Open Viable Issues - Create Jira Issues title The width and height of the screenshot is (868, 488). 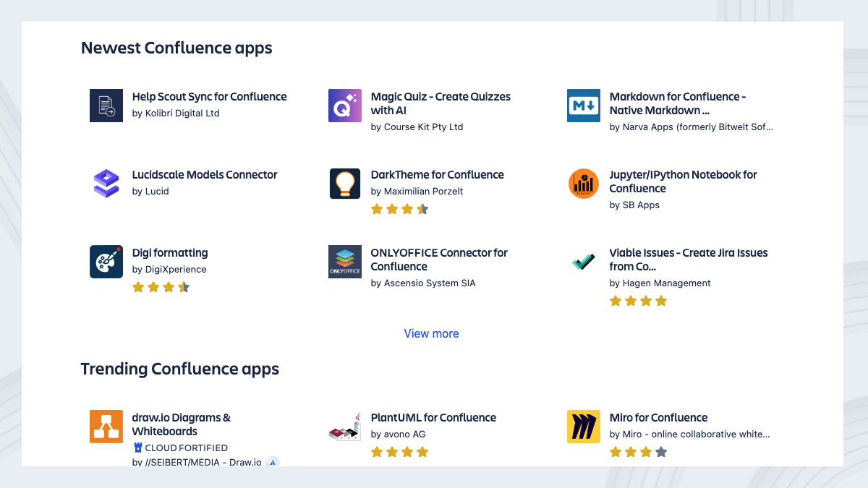click(x=689, y=260)
